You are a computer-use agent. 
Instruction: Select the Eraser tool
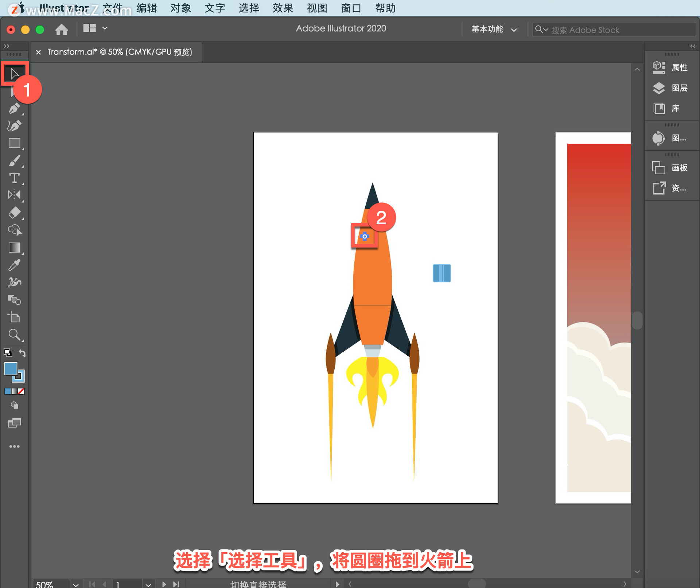(x=14, y=212)
